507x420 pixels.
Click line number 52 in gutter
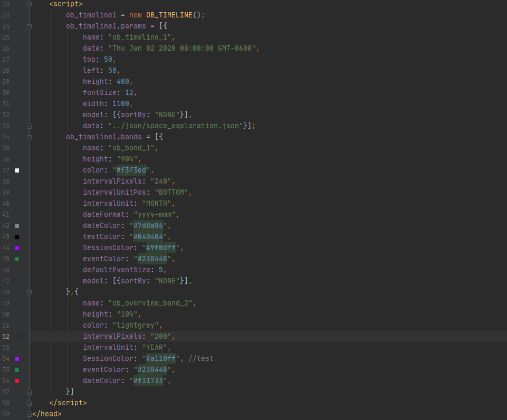pyautogui.click(x=6, y=337)
